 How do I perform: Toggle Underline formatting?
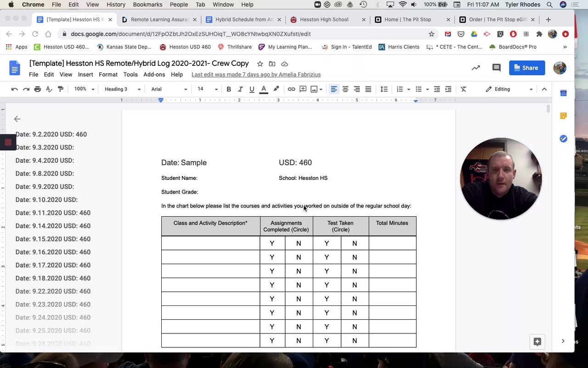(252, 89)
